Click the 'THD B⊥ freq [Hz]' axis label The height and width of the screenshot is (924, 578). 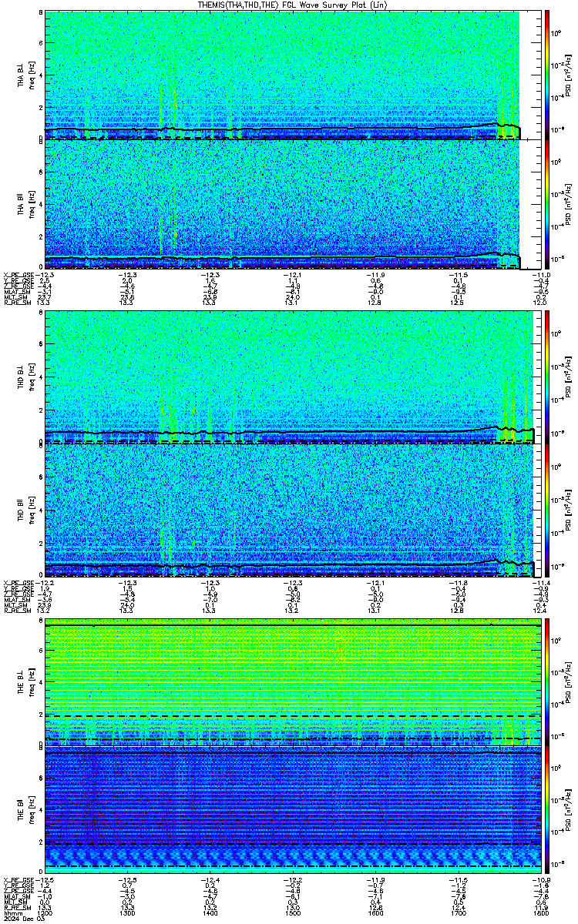click(25, 377)
